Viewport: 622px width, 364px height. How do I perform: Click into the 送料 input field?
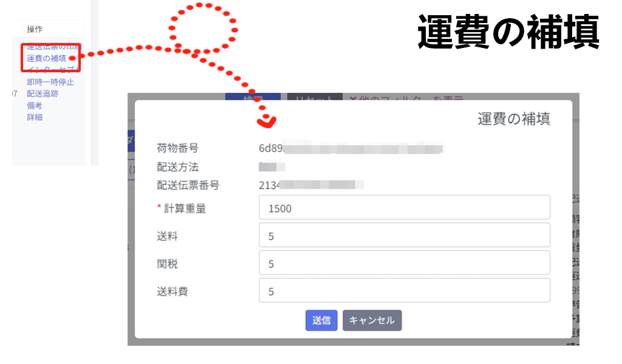(x=404, y=235)
